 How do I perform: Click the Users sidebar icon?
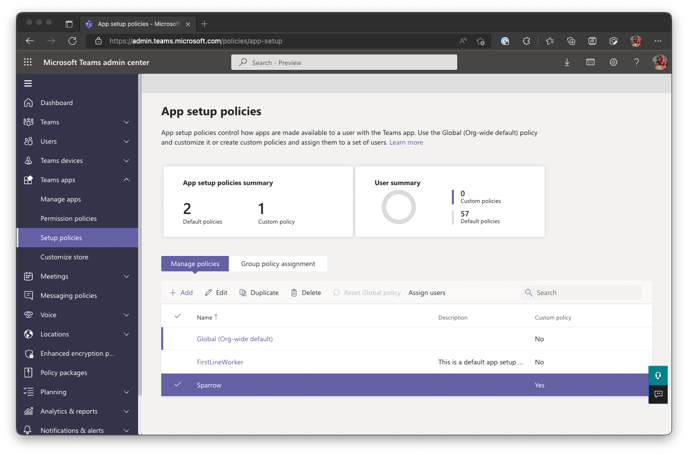point(29,141)
